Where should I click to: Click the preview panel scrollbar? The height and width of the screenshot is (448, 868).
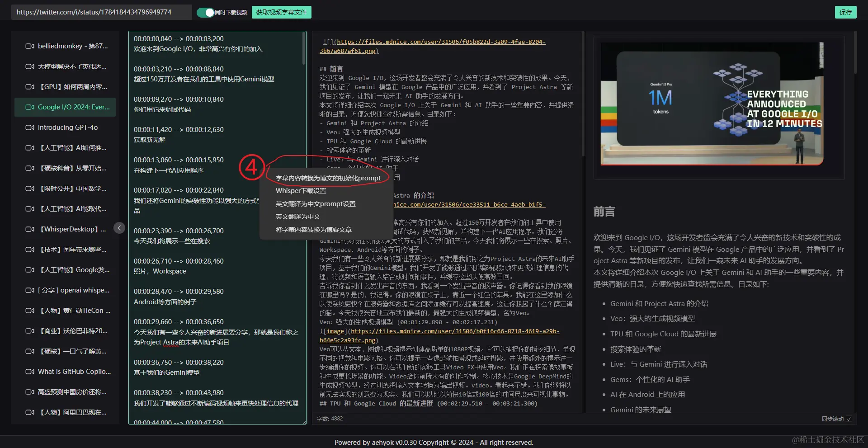click(x=855, y=53)
